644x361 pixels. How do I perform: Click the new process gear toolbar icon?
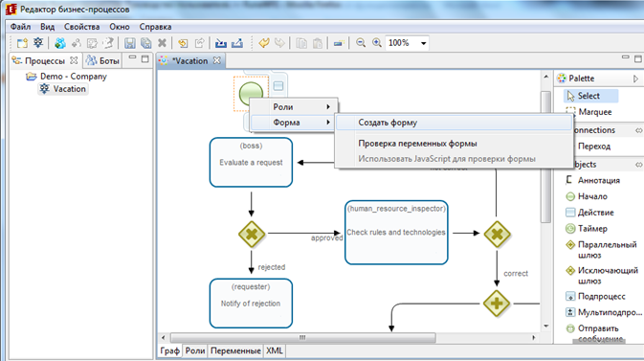click(x=38, y=43)
